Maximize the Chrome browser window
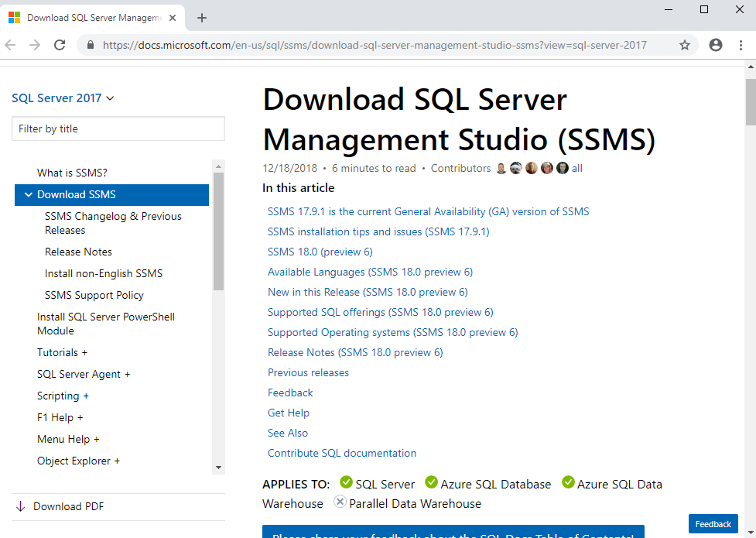Viewport: 756px width, 538px height. [704, 9]
